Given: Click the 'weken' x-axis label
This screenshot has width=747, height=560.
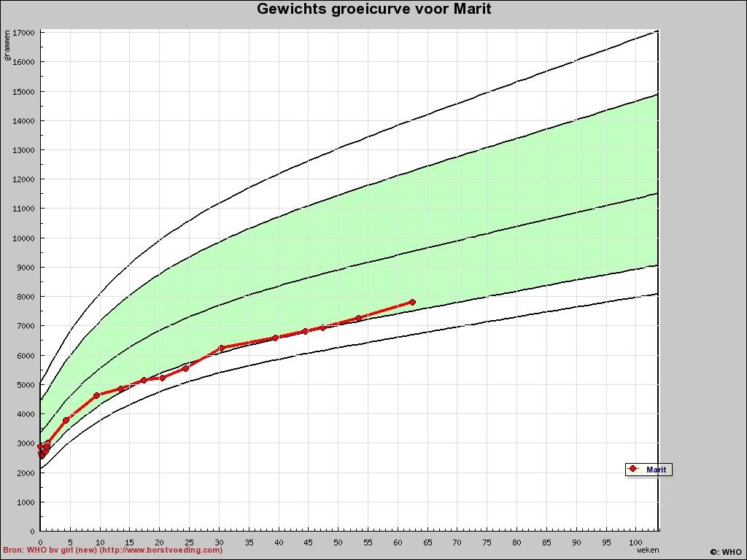Looking at the screenshot, I should coord(648,551).
